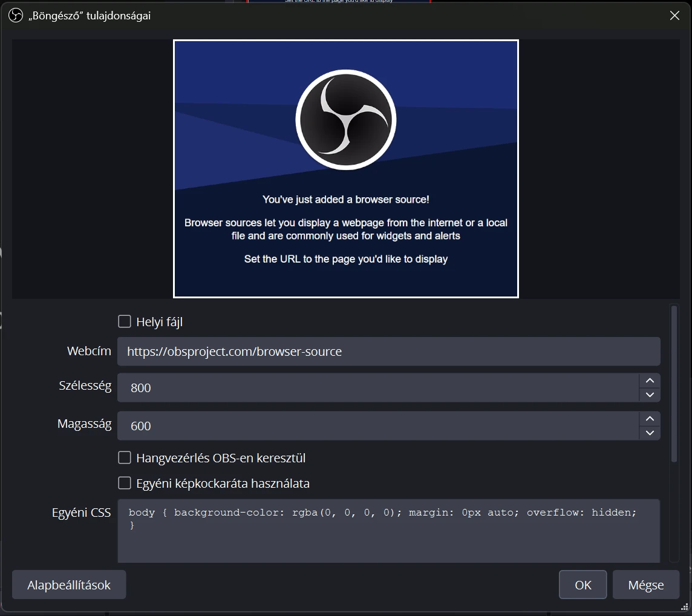Close the Böngésző properties dialog

point(674,16)
